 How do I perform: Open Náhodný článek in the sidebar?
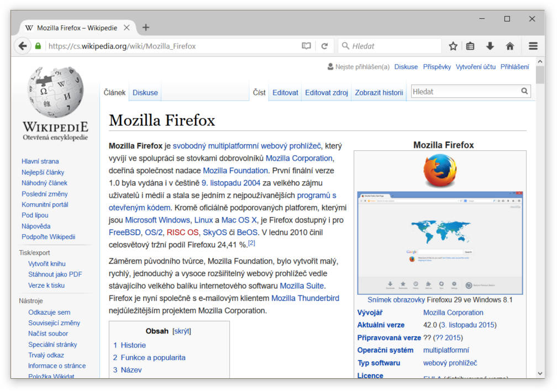pyautogui.click(x=45, y=183)
